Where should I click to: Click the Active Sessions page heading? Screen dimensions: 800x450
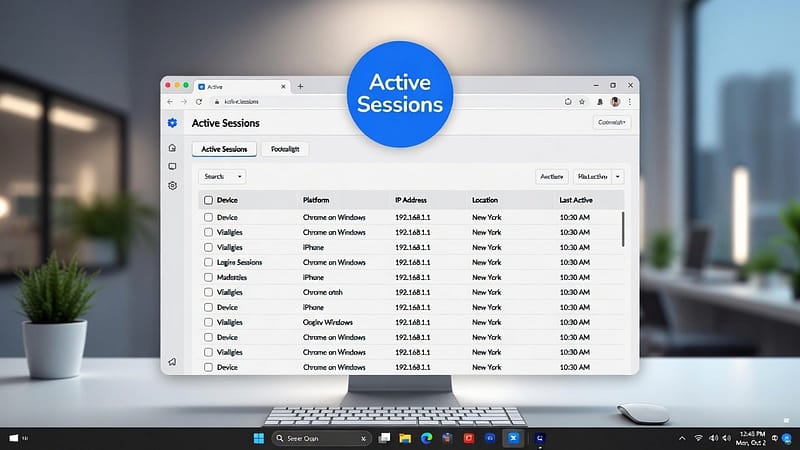pos(226,123)
